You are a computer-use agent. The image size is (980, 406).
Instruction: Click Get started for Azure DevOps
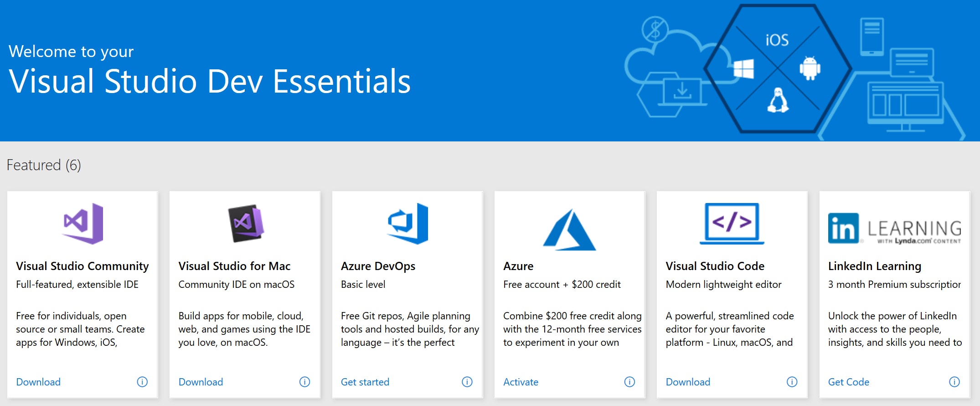point(365,382)
